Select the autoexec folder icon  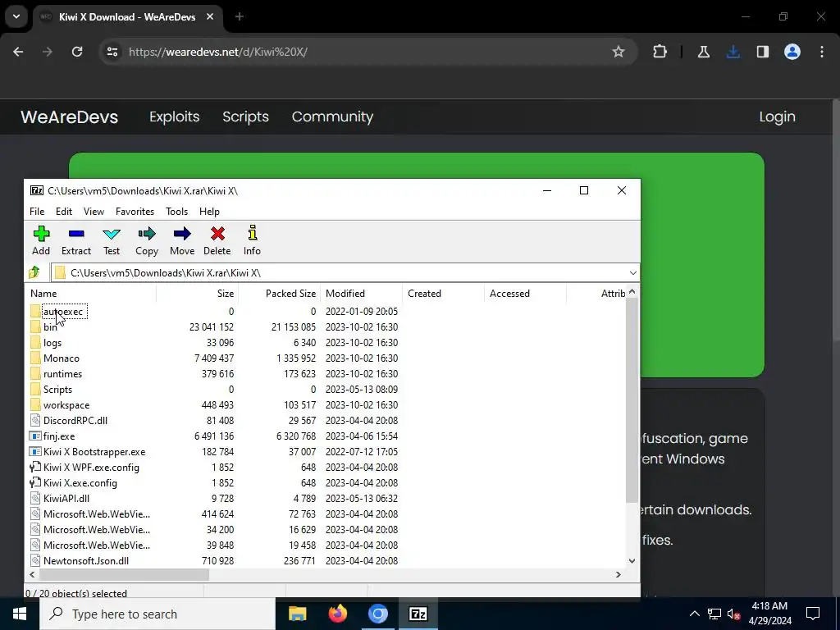click(35, 311)
